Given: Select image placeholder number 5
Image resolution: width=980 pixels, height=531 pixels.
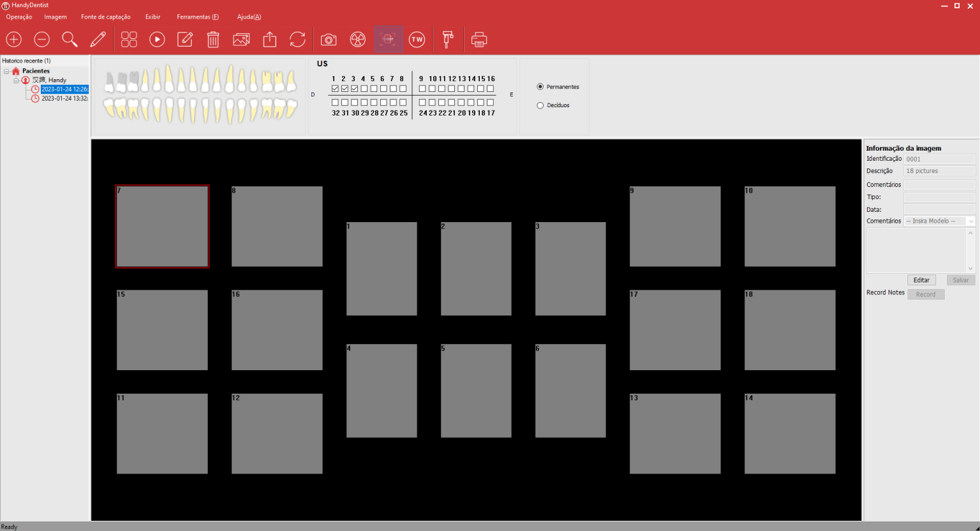Looking at the screenshot, I should (475, 391).
